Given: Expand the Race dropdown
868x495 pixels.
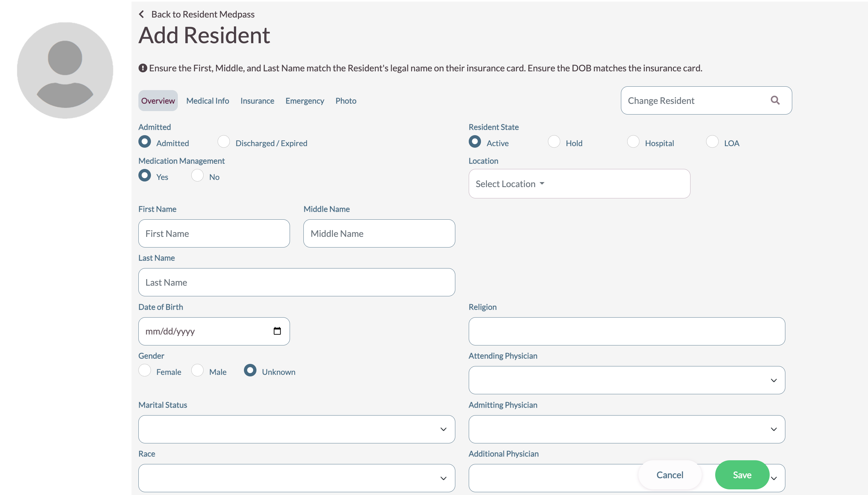Looking at the screenshot, I should click(x=296, y=478).
